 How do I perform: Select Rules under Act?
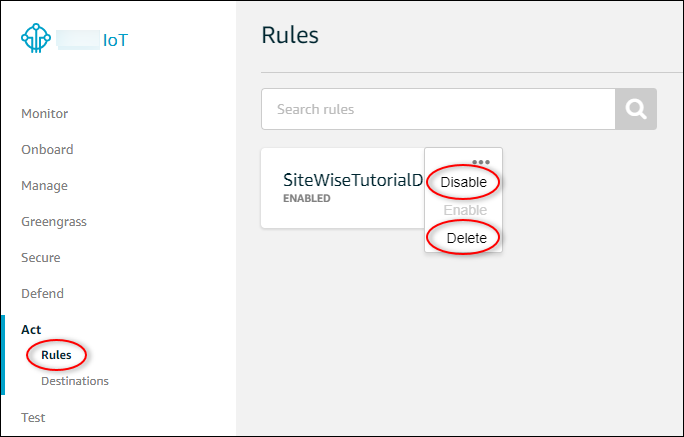click(x=56, y=355)
